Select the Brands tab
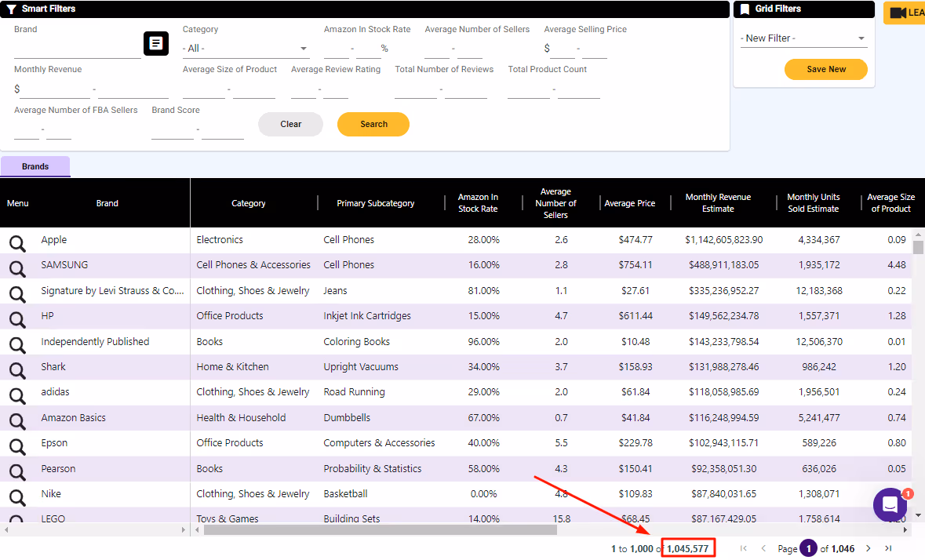Image resolution: width=925 pixels, height=560 pixels. 35,166
